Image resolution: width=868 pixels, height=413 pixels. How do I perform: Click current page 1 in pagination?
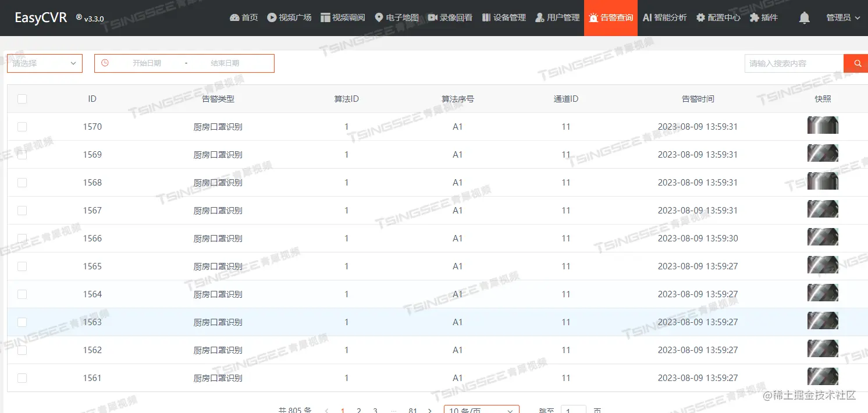[x=343, y=410]
